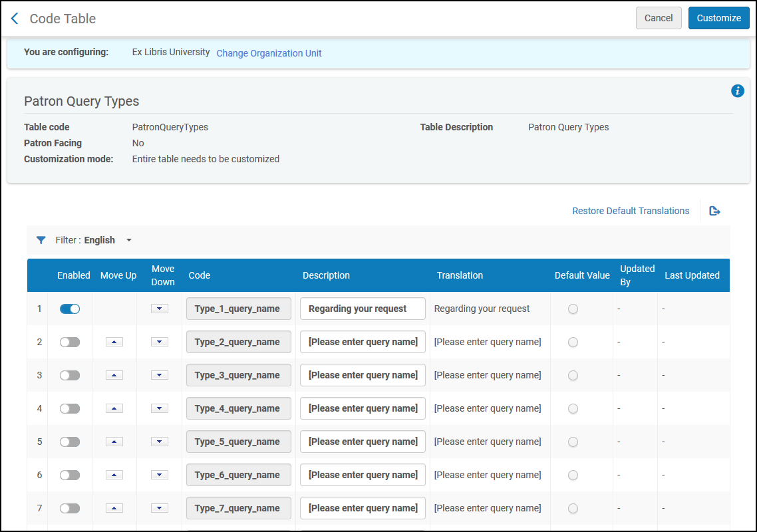This screenshot has height=532, width=757.
Task: Set row 2 as default value
Action: coord(573,342)
